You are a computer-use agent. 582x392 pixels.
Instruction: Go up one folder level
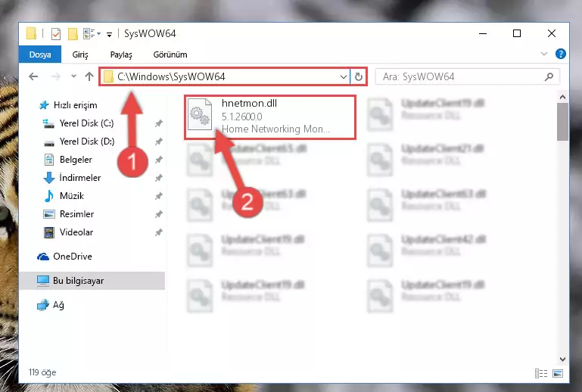(x=89, y=76)
